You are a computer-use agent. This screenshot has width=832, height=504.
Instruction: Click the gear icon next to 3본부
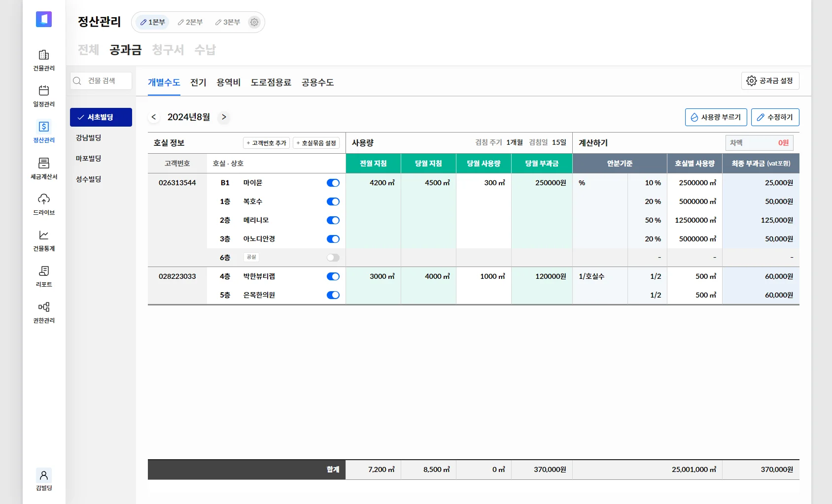(254, 22)
